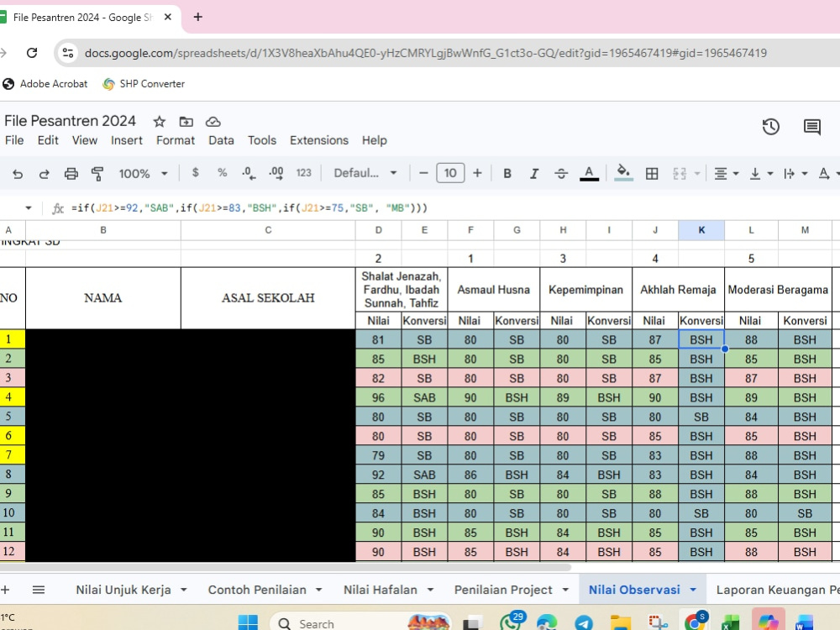Open the Edit menu
Viewport: 840px width, 630px height.
[48, 140]
